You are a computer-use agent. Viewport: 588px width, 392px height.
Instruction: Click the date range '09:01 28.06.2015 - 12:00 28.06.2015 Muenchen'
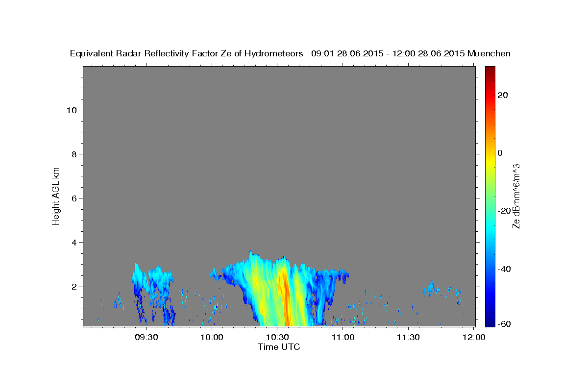(411, 54)
